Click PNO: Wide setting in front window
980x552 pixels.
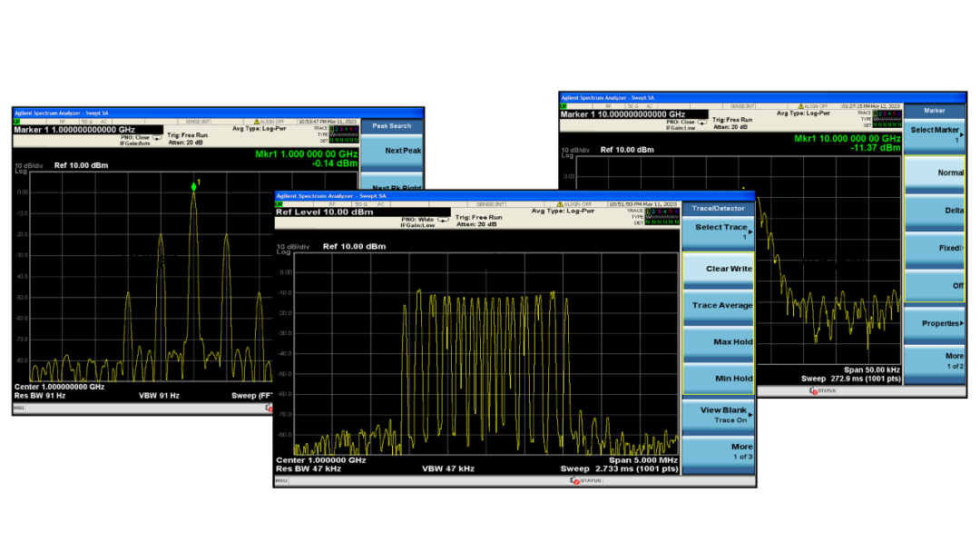pyautogui.click(x=417, y=220)
